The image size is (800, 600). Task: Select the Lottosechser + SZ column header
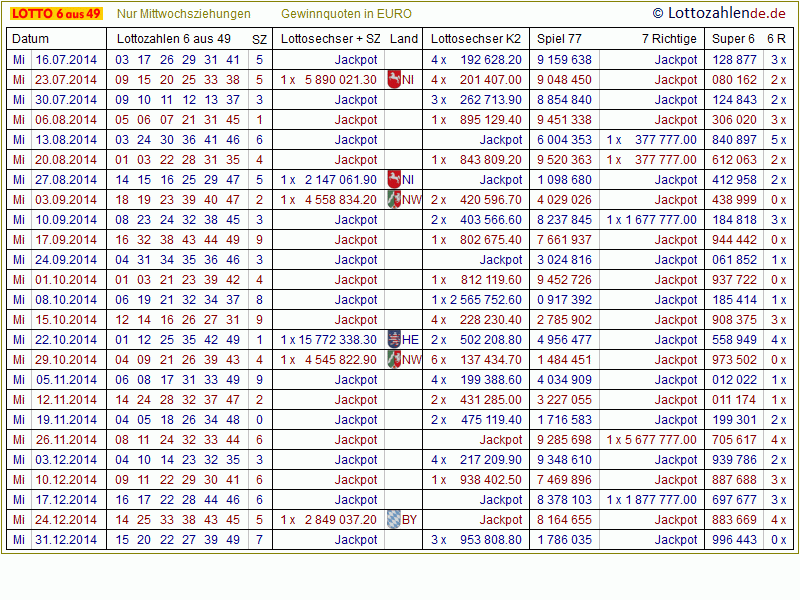tap(331, 39)
